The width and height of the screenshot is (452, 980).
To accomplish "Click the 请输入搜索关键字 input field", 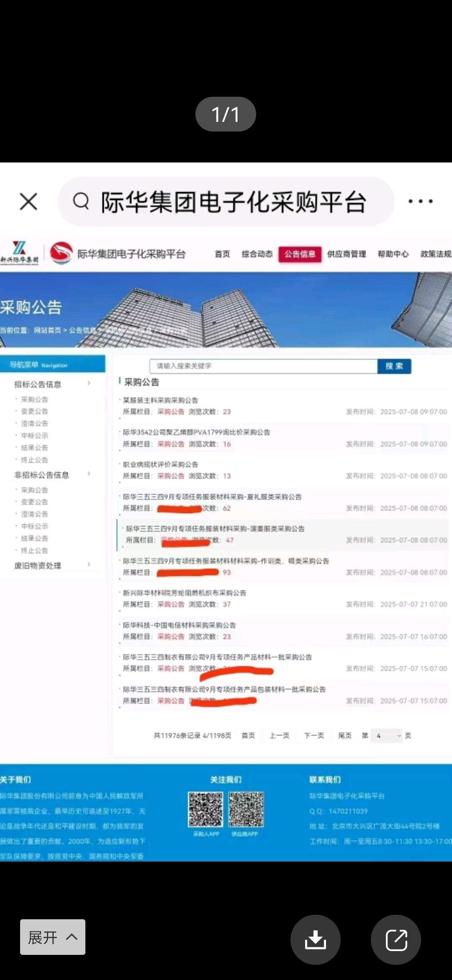I will (264, 366).
